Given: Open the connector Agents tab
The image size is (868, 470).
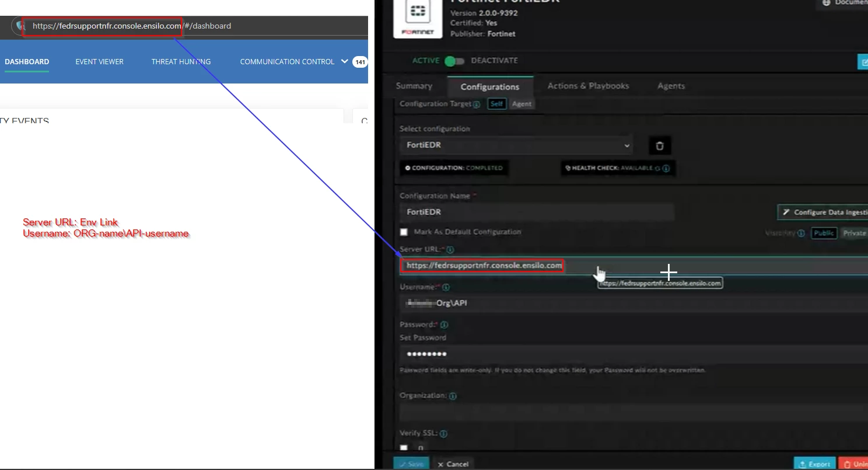Looking at the screenshot, I should (x=671, y=86).
